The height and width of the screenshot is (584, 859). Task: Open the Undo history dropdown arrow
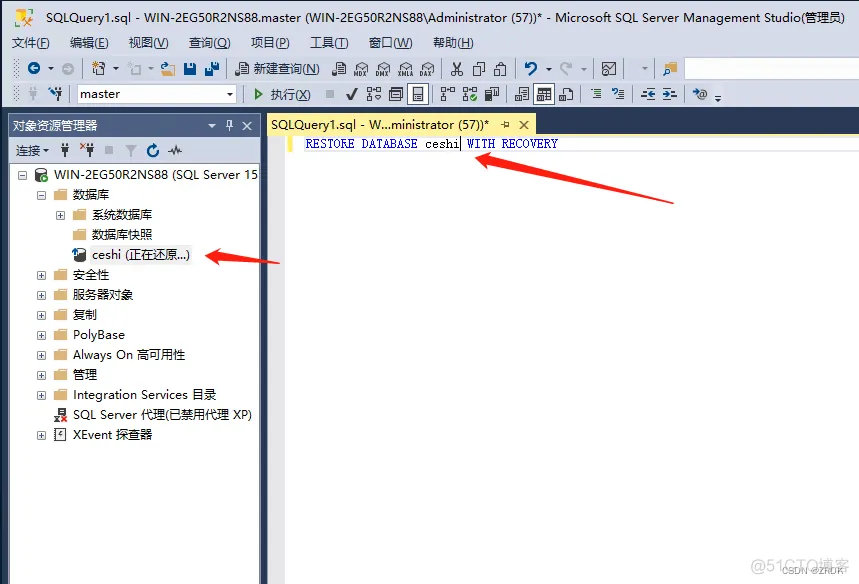(x=548, y=69)
